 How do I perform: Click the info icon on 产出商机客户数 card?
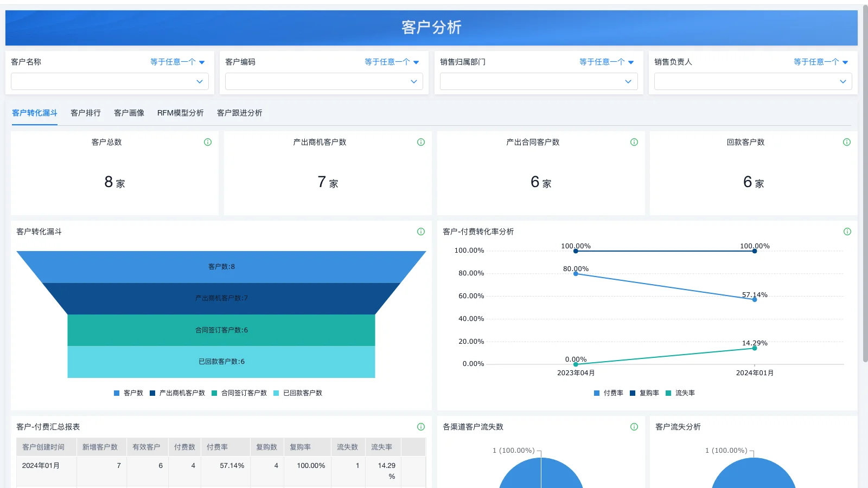tap(421, 142)
